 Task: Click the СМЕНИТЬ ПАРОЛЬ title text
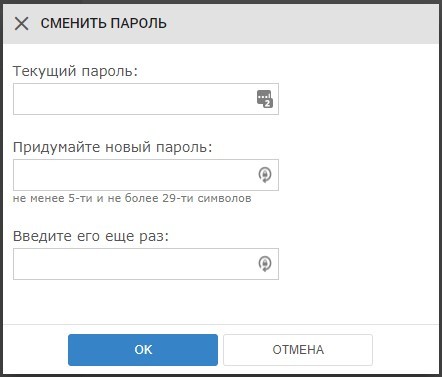pos(104,24)
